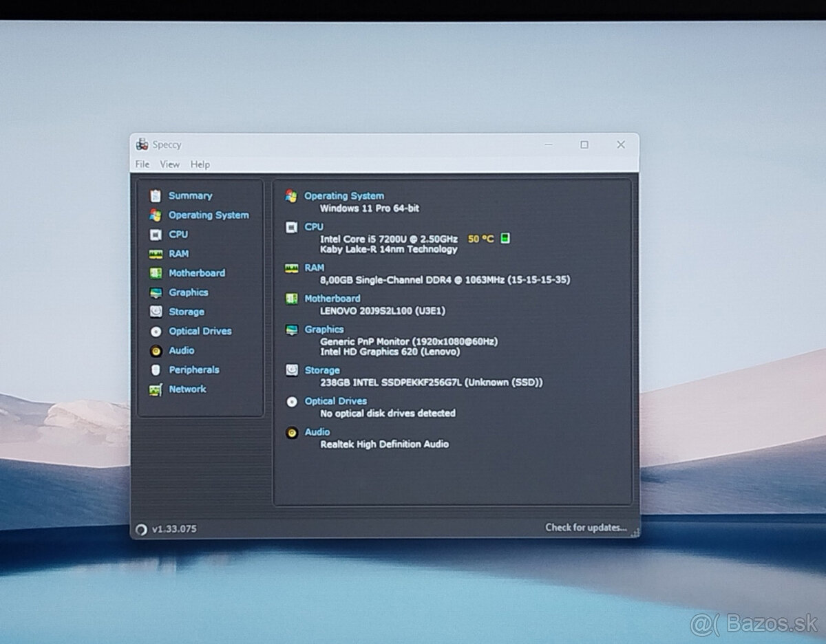Click the Peripherals mouse icon in sidebar
This screenshot has width=826, height=644.
[x=156, y=370]
